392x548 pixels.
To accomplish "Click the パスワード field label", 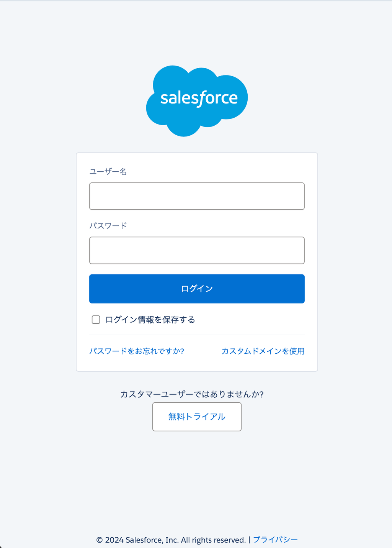I will (108, 226).
